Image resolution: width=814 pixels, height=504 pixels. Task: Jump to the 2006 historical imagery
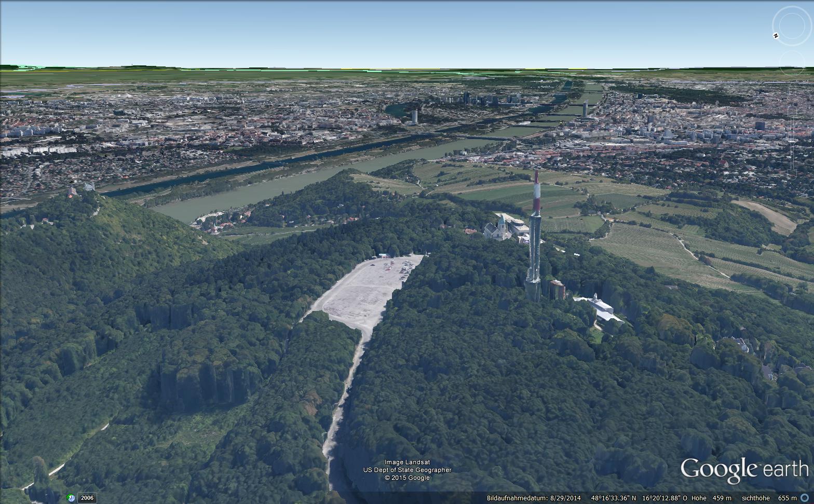[x=87, y=498]
